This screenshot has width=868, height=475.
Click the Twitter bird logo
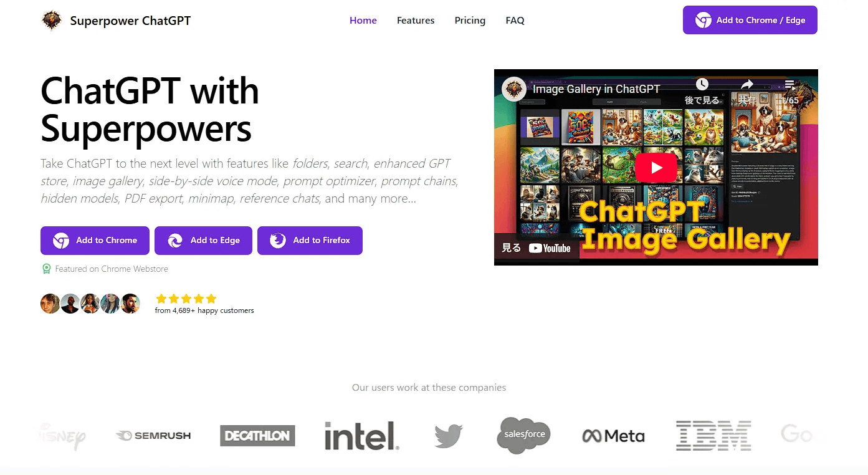pyautogui.click(x=449, y=436)
